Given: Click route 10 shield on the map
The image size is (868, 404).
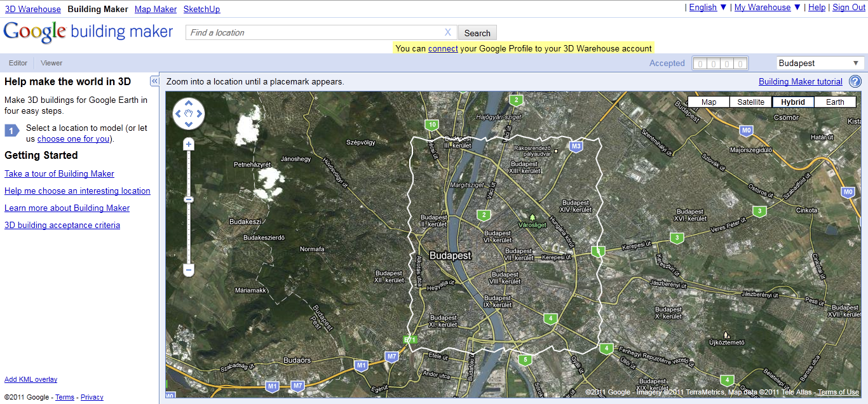Looking at the screenshot, I should point(433,125).
